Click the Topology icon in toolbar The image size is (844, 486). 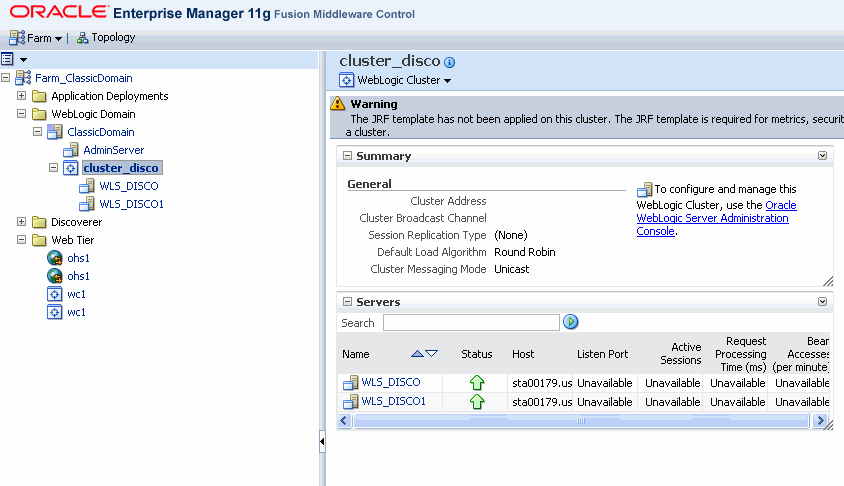82,38
